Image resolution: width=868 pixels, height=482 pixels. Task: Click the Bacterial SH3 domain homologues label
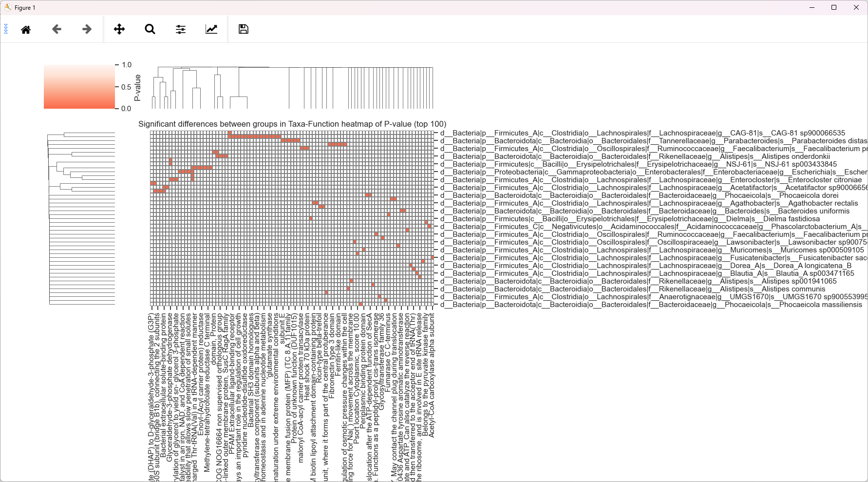click(x=251, y=371)
